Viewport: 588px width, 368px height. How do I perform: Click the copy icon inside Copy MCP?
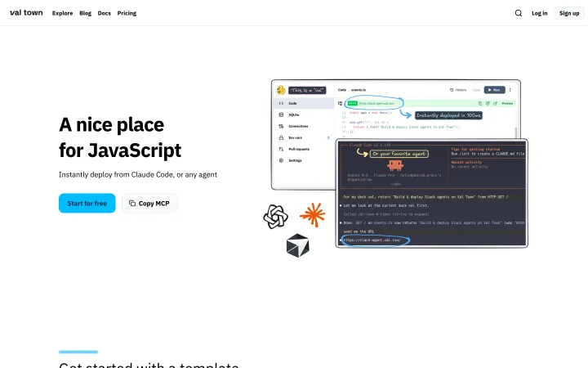click(132, 203)
